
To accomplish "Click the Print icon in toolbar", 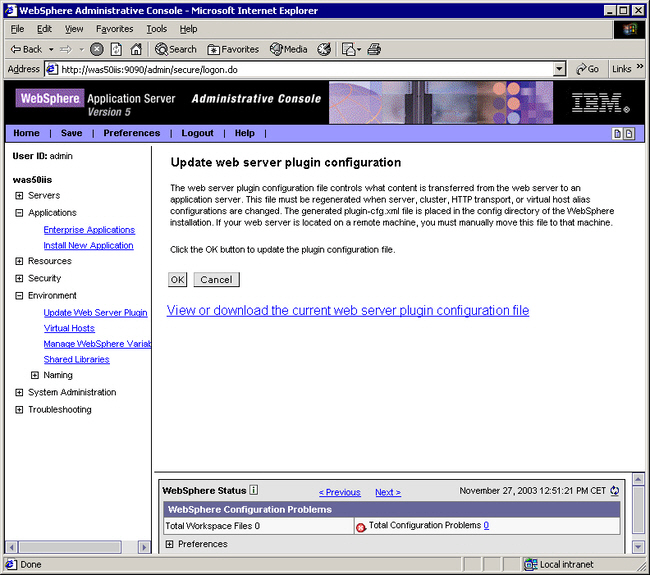I will 374,49.
